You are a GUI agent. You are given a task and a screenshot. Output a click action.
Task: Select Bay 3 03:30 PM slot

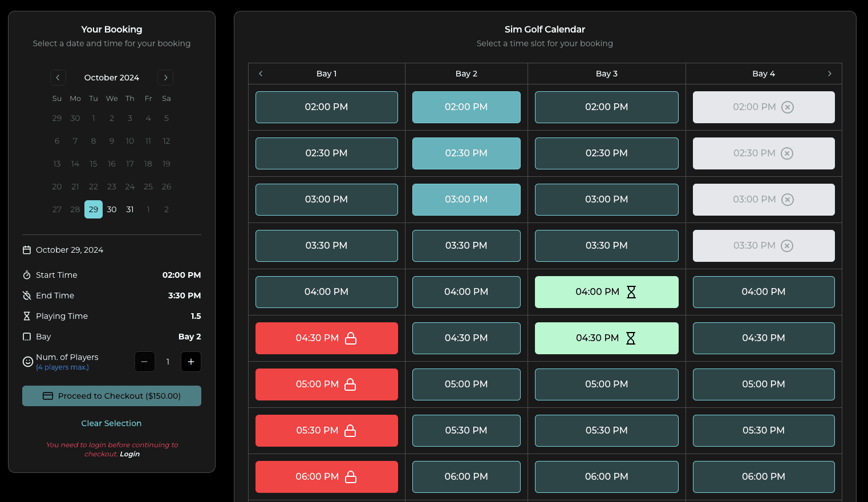(607, 246)
